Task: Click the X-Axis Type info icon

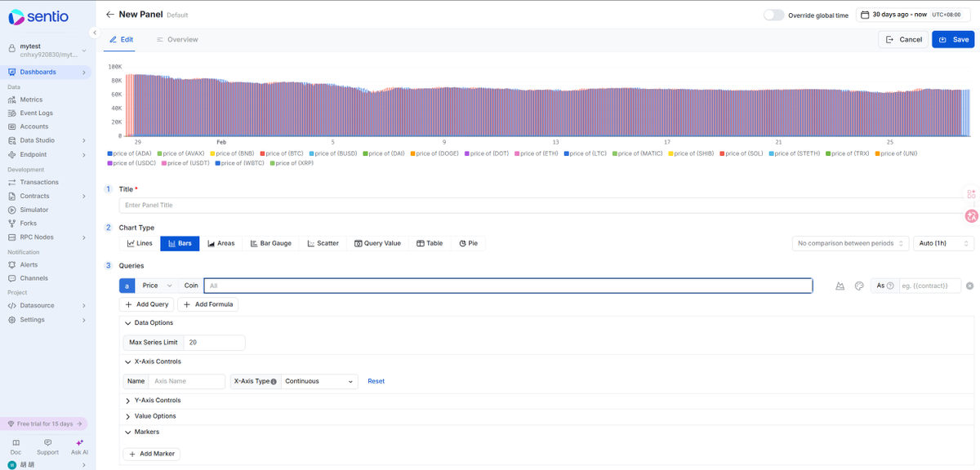Action: [x=273, y=381]
